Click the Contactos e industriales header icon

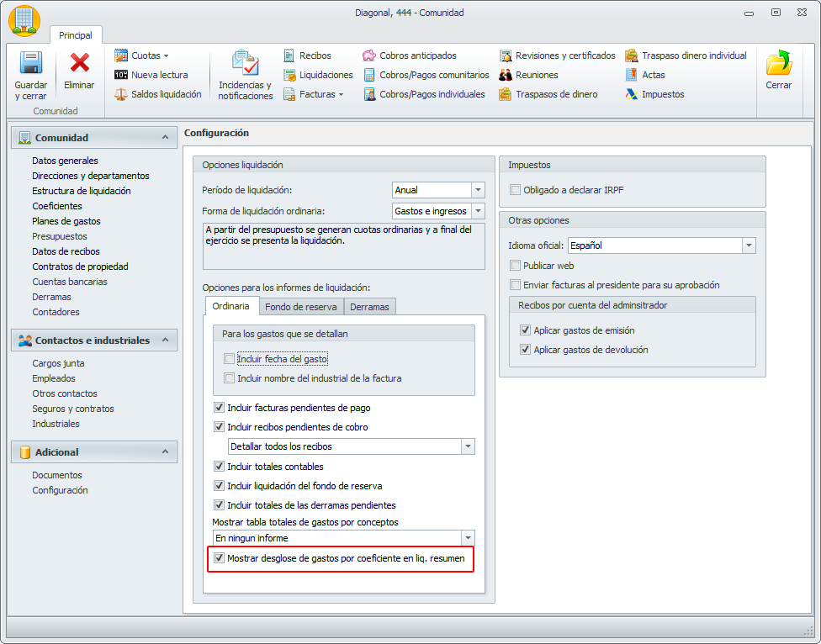[x=24, y=340]
